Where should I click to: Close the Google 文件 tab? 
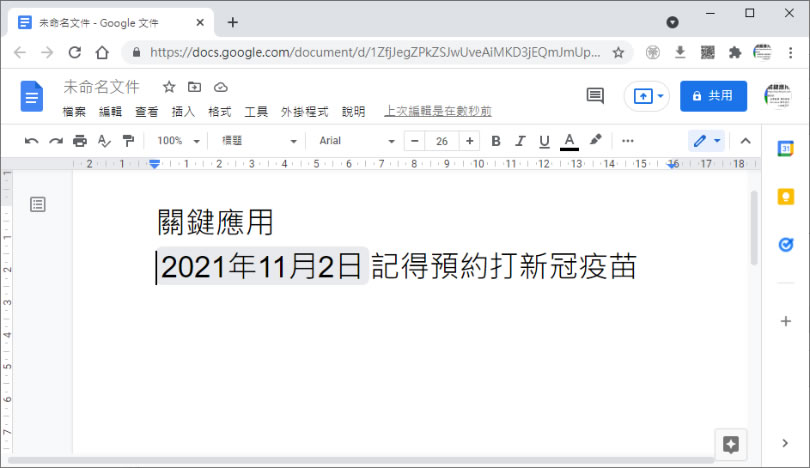click(200, 23)
